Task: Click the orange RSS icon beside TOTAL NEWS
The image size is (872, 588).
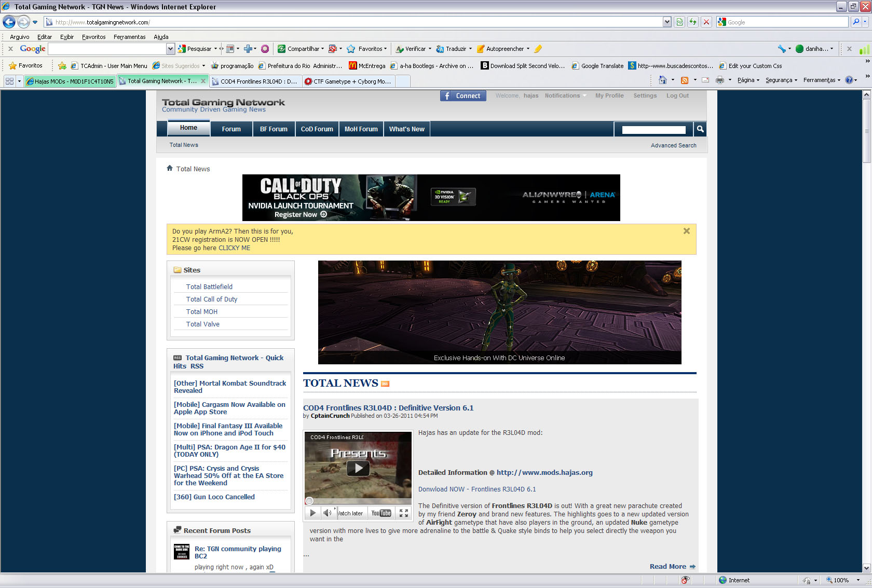Action: (385, 384)
